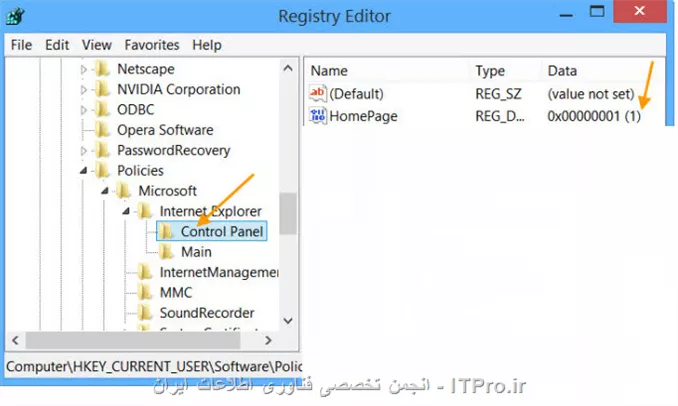This screenshot has height=406, width=678.
Task: Click the tree scroll left arrow
Action: point(16,340)
